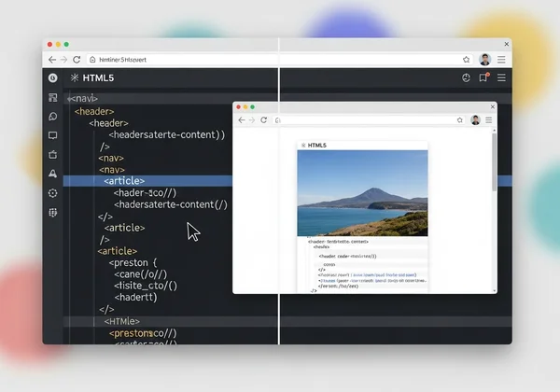Click the <navi> line at the top of code
This screenshot has width=560, height=392.
coord(82,98)
